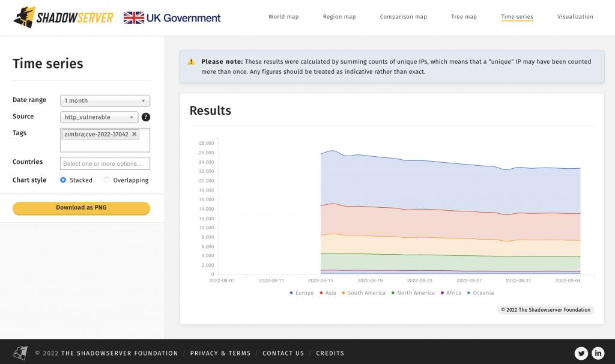The width and height of the screenshot is (615, 364).
Task: Toggle the South America legend swatch
Action: pyautogui.click(x=344, y=293)
